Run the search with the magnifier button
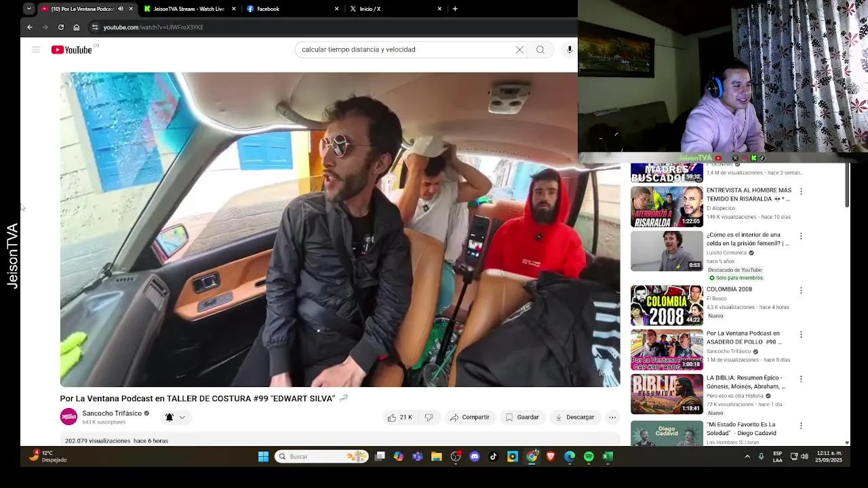Viewport: 868px width, 488px height. tap(540, 49)
